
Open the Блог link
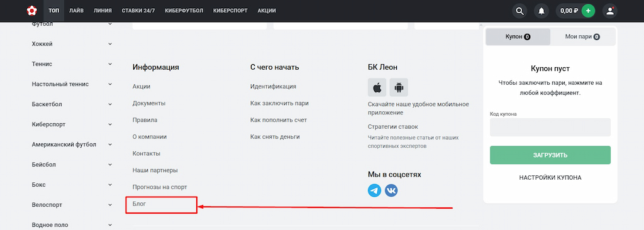coord(139,204)
